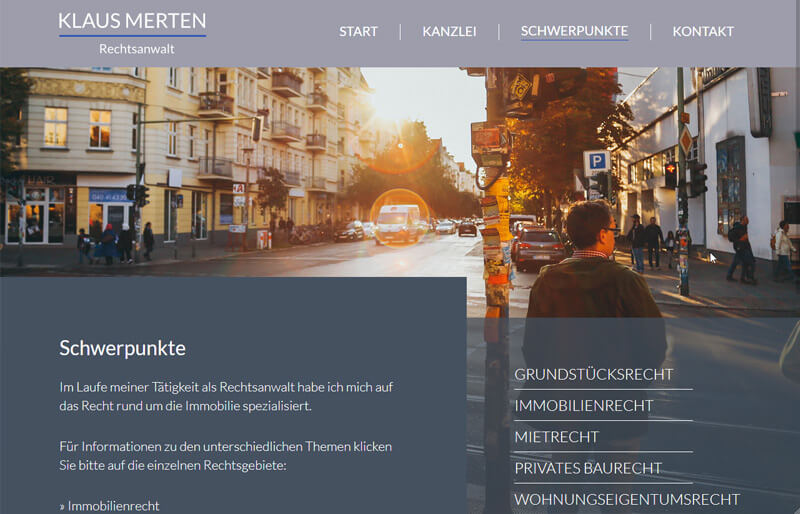
Task: Click the Rechtsanwalt subtitle under the logo
Action: (137, 49)
